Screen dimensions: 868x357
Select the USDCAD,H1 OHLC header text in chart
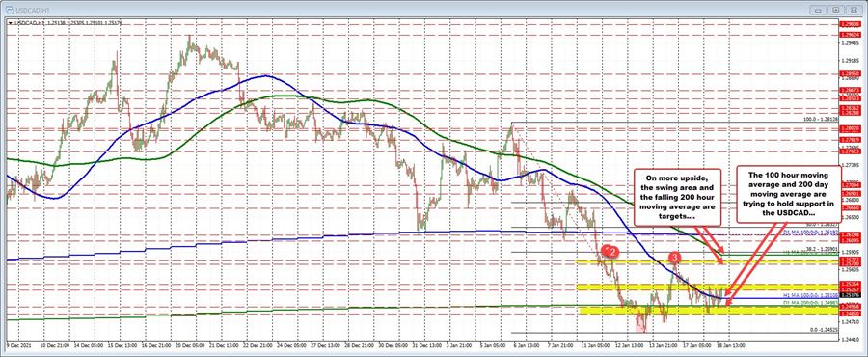[68, 23]
